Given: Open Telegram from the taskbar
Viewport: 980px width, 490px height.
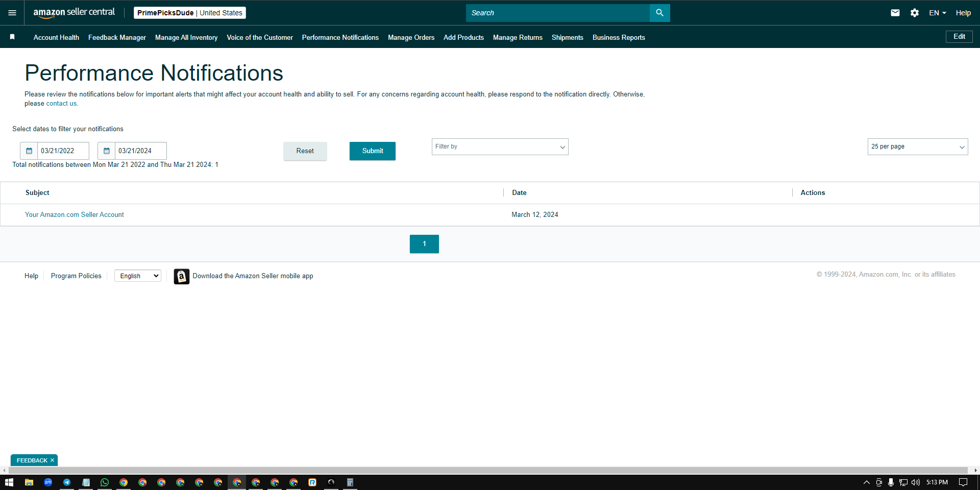Looking at the screenshot, I should coord(67,482).
